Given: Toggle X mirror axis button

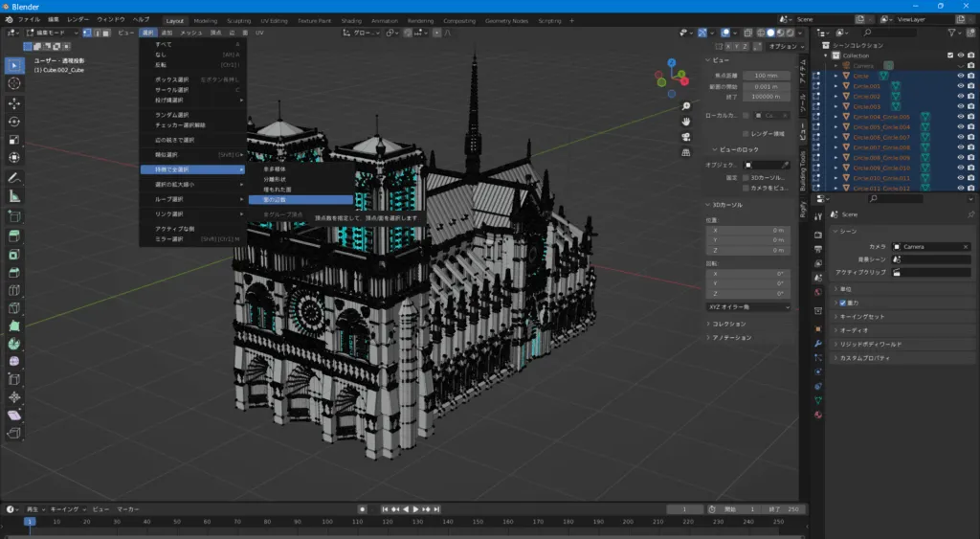Looking at the screenshot, I should [728, 46].
